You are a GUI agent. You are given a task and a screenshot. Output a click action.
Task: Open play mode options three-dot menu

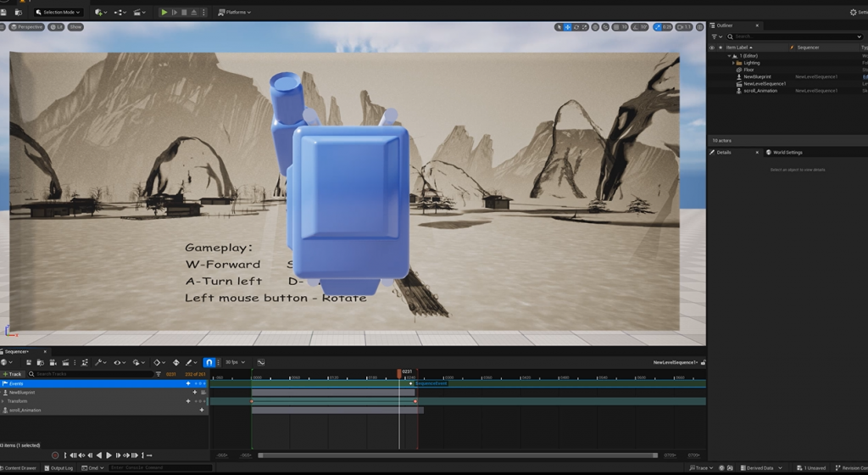point(203,12)
